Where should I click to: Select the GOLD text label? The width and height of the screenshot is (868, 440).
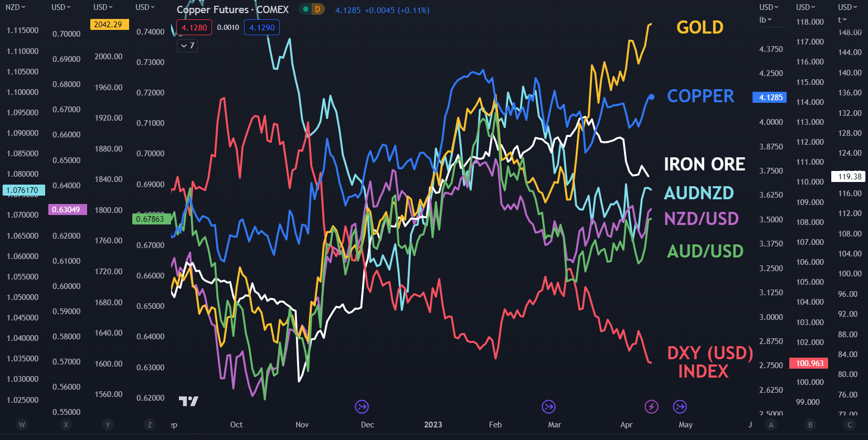(x=700, y=27)
